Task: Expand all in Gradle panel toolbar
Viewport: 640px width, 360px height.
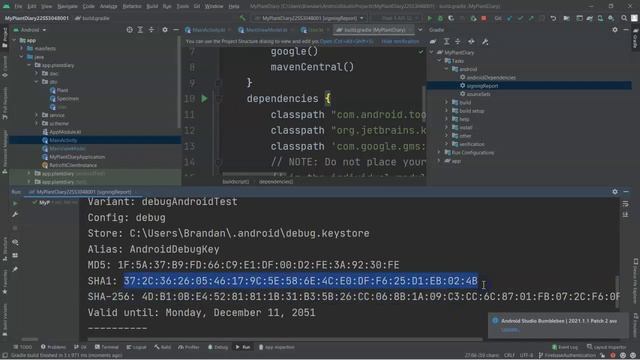Action: coord(447,42)
